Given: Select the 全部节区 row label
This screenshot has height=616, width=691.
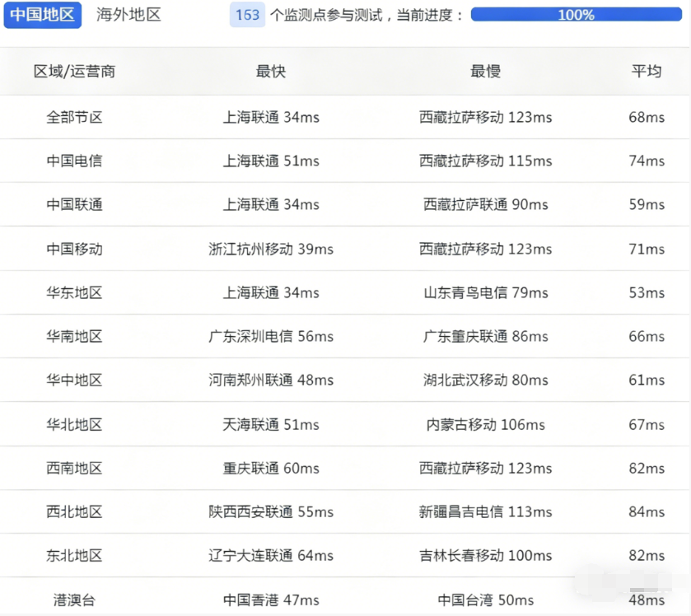Looking at the screenshot, I should [x=74, y=117].
